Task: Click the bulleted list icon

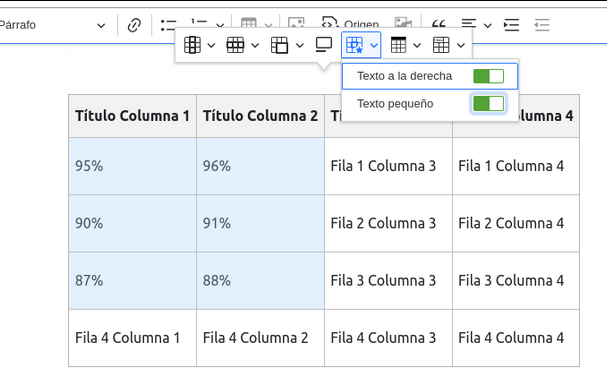Action: [168, 25]
